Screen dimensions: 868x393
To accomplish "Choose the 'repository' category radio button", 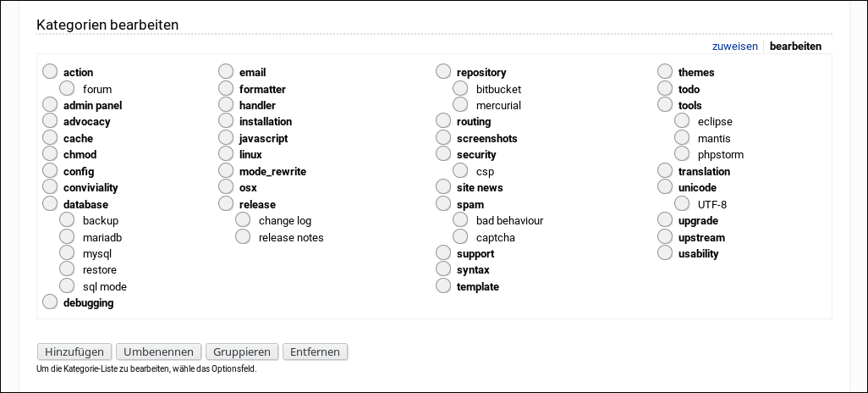I will (x=443, y=72).
